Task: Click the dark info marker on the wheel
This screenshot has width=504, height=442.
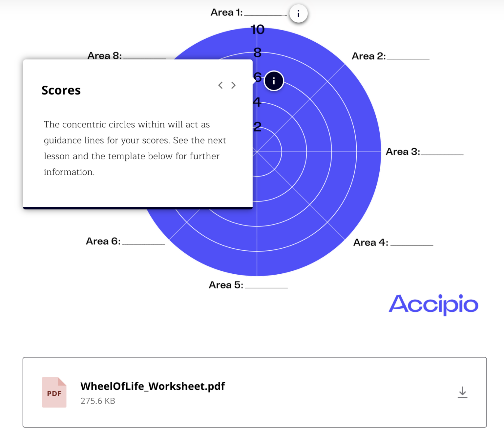Action: (274, 81)
